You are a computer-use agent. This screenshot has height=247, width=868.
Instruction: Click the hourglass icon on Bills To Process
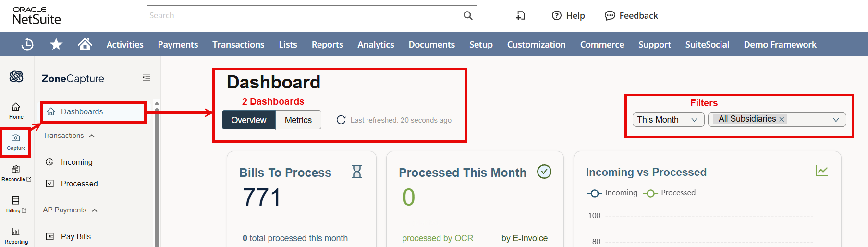[x=357, y=172]
